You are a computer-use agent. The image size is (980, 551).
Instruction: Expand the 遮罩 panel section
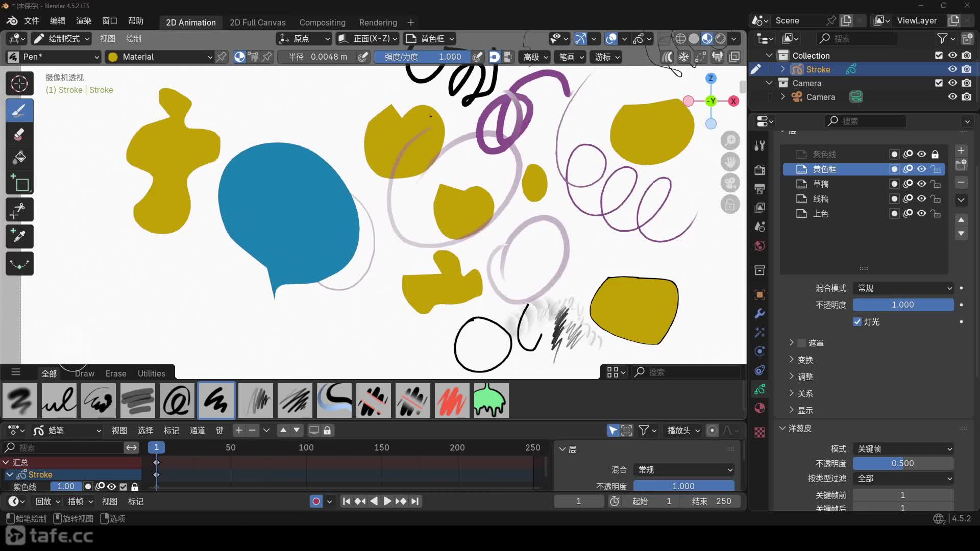click(x=792, y=343)
